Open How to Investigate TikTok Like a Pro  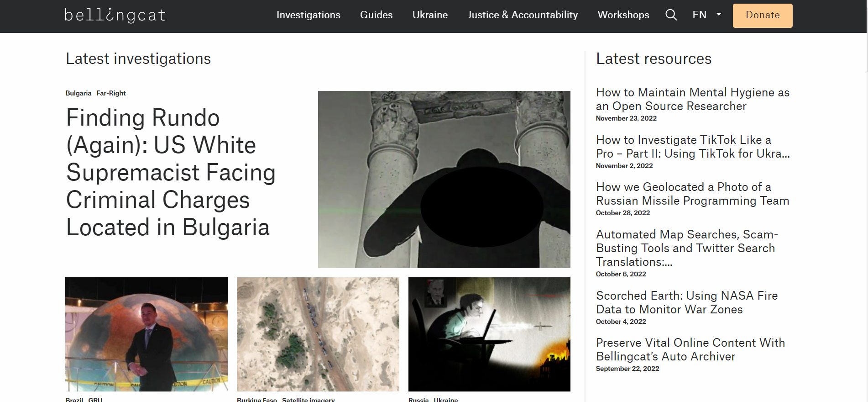tap(693, 147)
